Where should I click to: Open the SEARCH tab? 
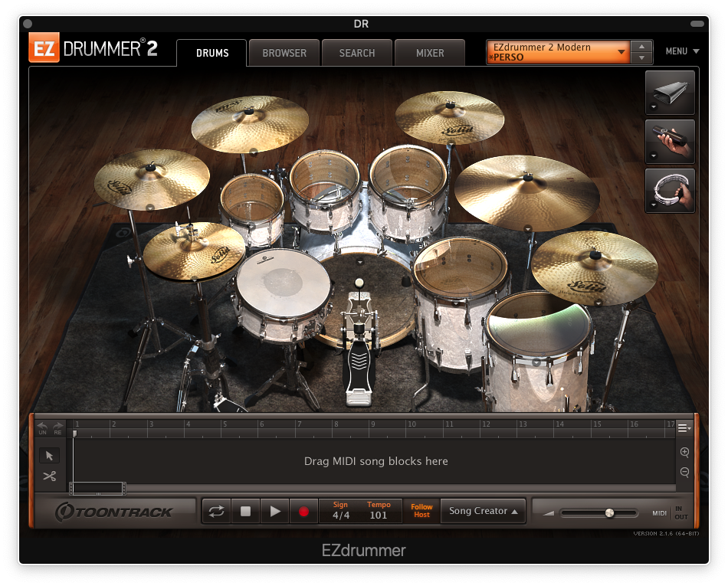pos(356,53)
